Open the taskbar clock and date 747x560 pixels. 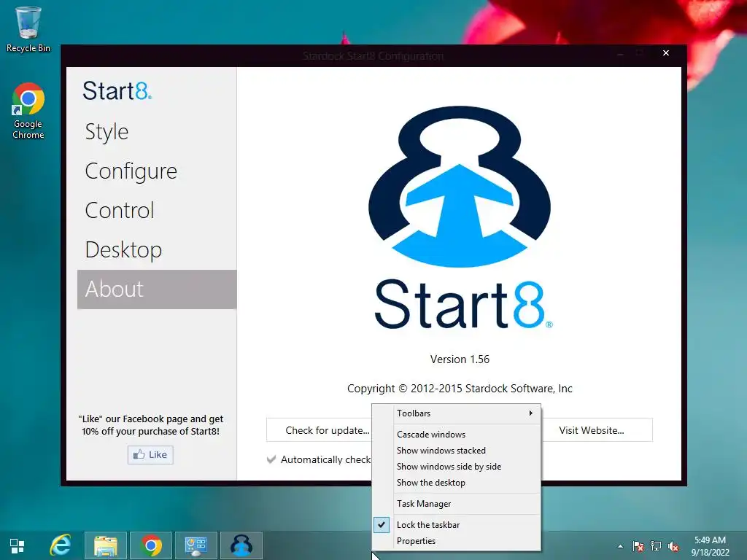click(x=711, y=546)
